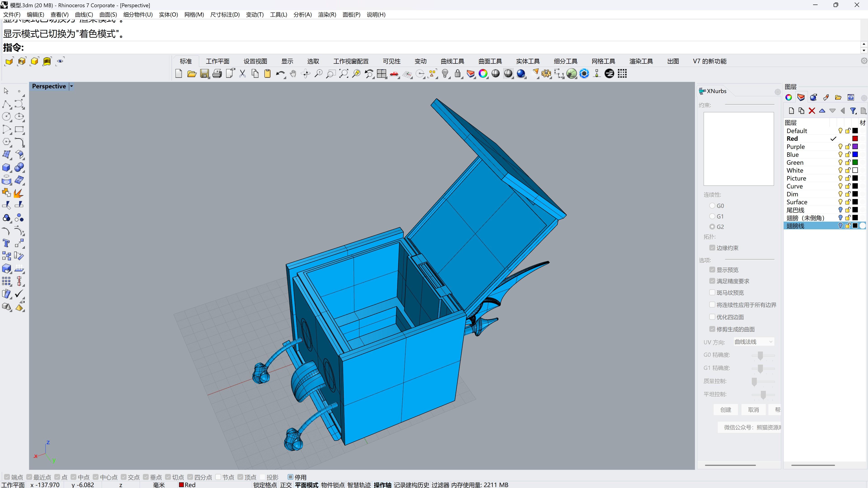Select the G0 continuity radio button
The height and width of the screenshot is (488, 868).
click(712, 205)
